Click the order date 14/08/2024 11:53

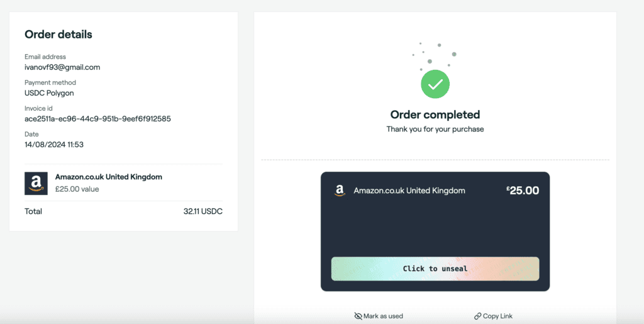coord(54,145)
